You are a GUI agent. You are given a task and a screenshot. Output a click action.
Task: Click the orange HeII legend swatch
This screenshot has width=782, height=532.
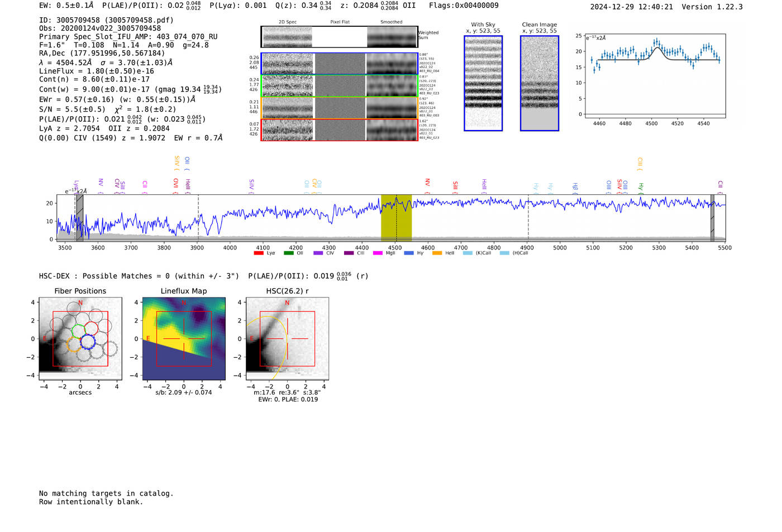point(437,253)
